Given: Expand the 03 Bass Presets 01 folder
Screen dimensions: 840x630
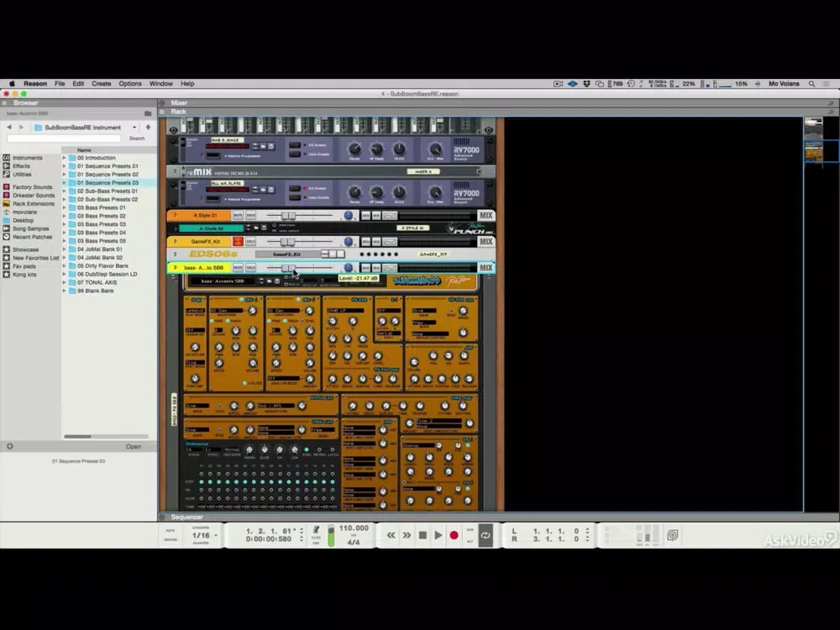Looking at the screenshot, I should click(65, 207).
